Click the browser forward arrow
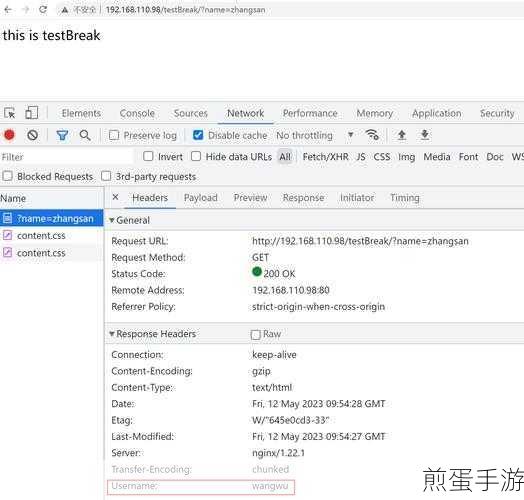Image resolution: width=524 pixels, height=500 pixels. point(26,10)
